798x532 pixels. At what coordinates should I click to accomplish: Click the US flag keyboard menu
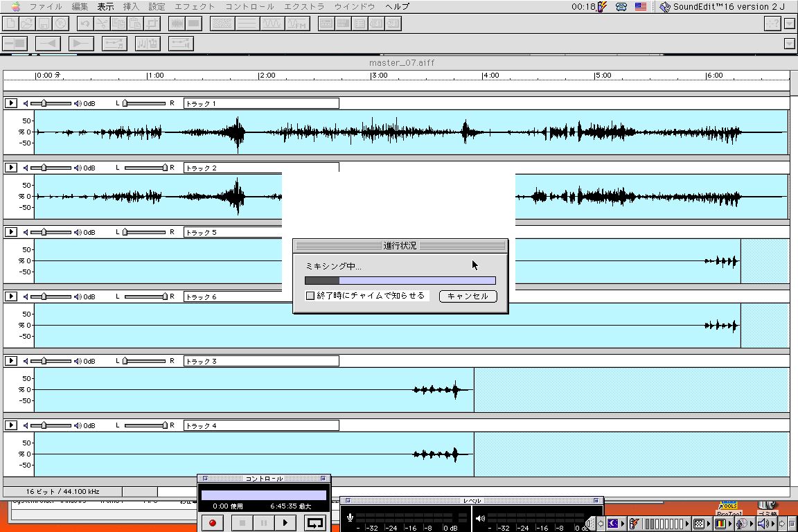click(x=640, y=7)
